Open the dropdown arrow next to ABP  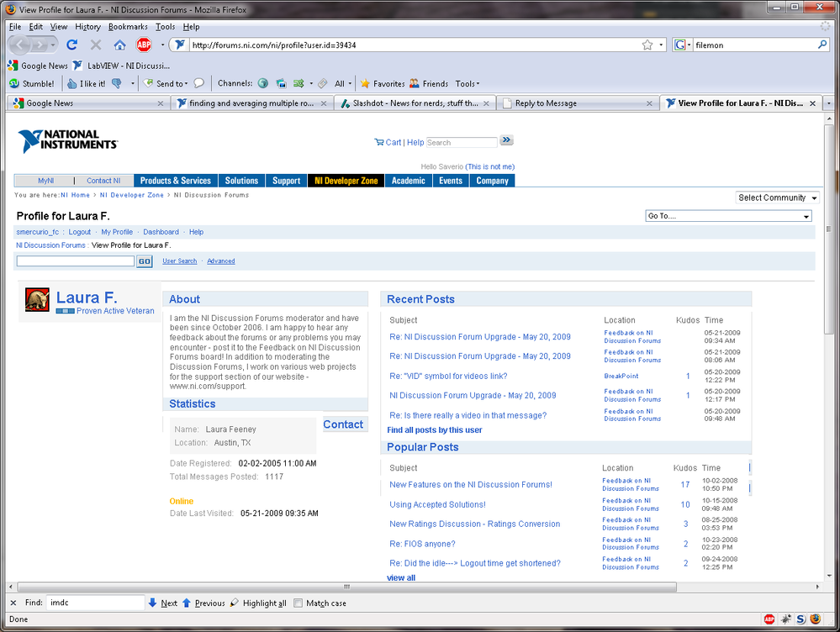tap(162, 45)
